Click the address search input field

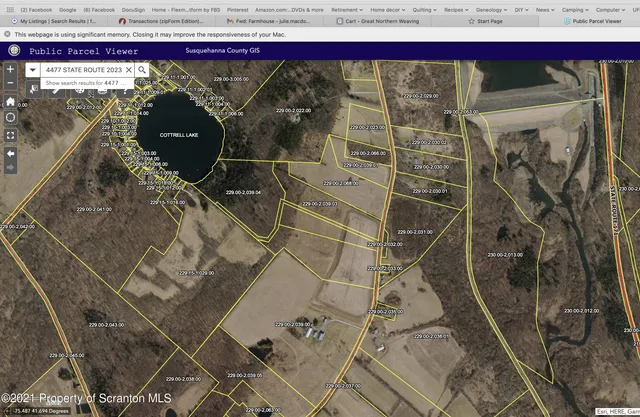coord(82,70)
